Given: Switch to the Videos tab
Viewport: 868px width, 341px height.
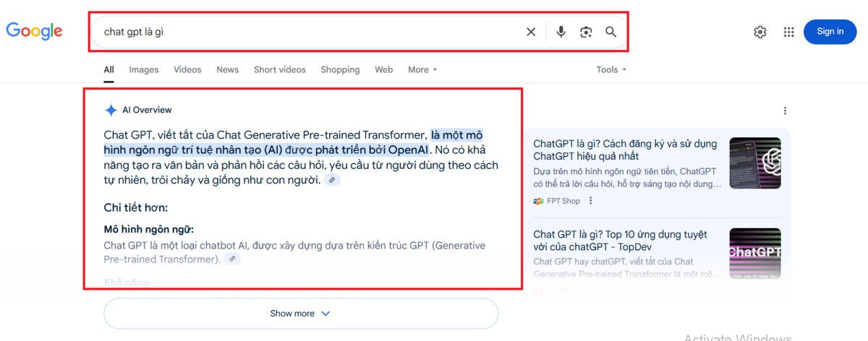Looking at the screenshot, I should click(x=187, y=69).
